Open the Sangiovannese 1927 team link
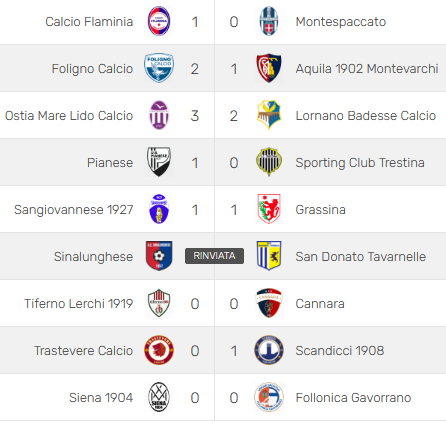This screenshot has height=427, width=446. pos(74,210)
